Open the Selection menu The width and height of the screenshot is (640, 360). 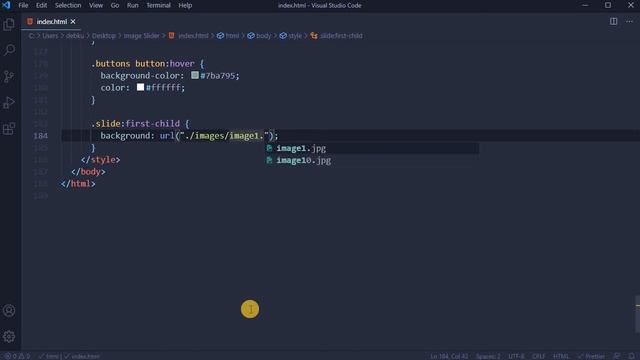[x=68, y=5]
